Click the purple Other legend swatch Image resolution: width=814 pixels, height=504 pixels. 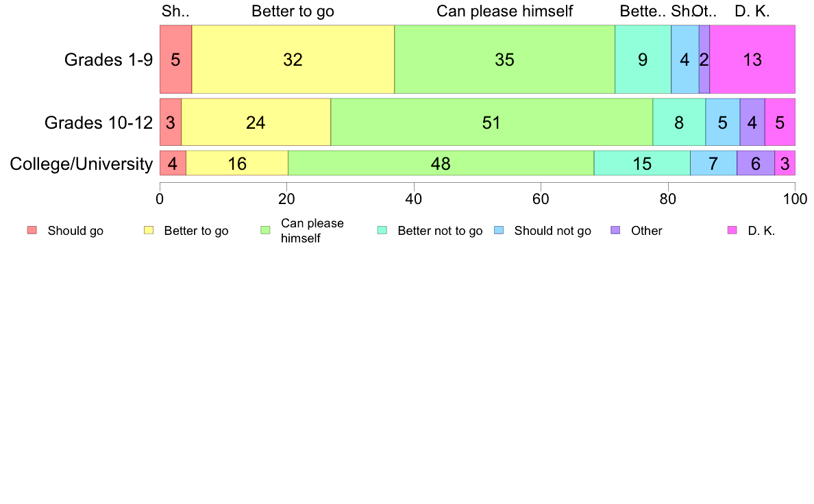click(x=616, y=230)
